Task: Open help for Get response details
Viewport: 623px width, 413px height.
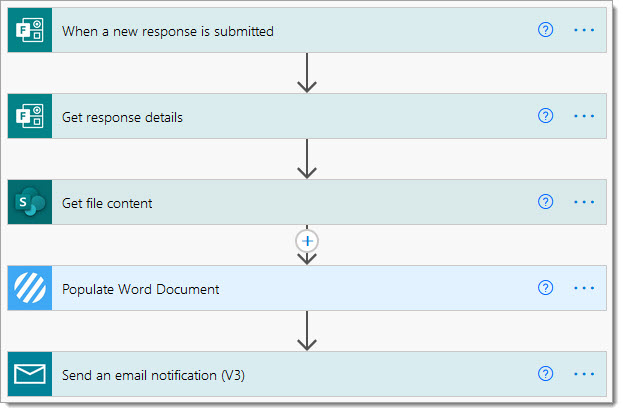Action: [545, 116]
